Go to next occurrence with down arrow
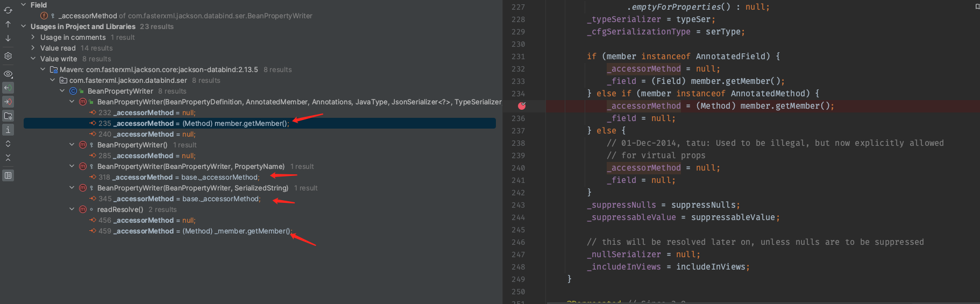This screenshot has width=980, height=304. (8, 38)
